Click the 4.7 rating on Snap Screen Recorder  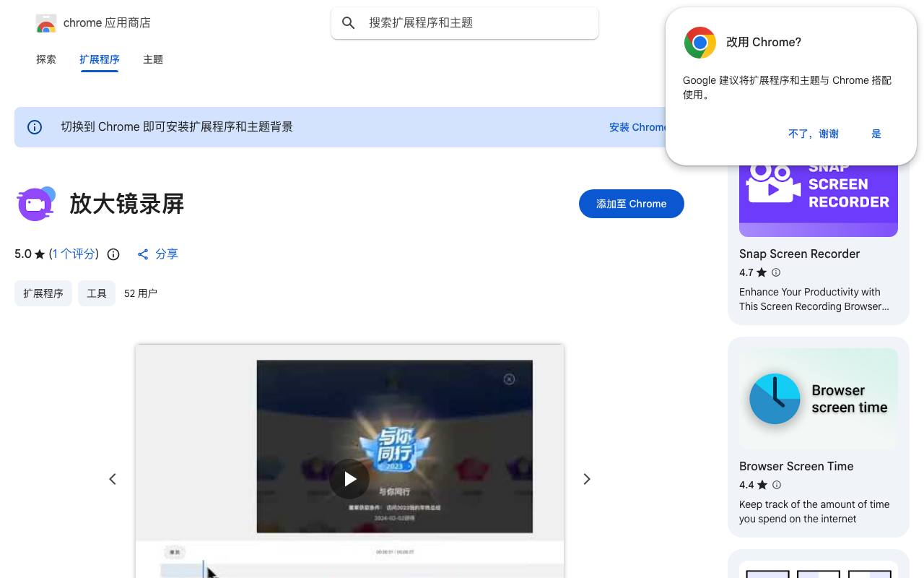click(x=746, y=272)
